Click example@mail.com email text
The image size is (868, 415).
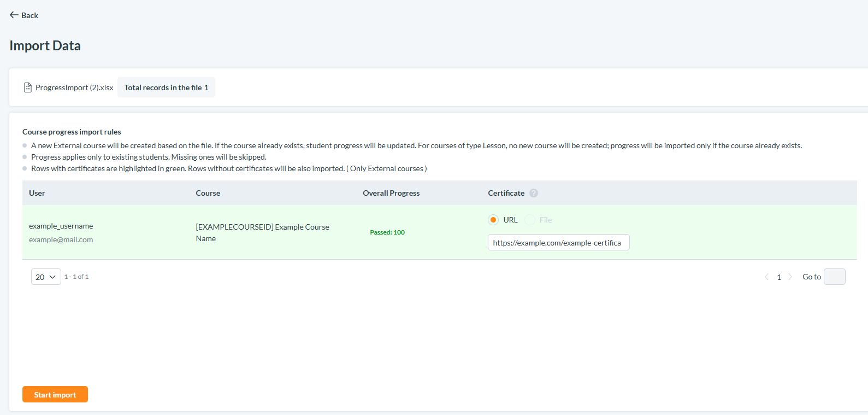click(x=61, y=239)
